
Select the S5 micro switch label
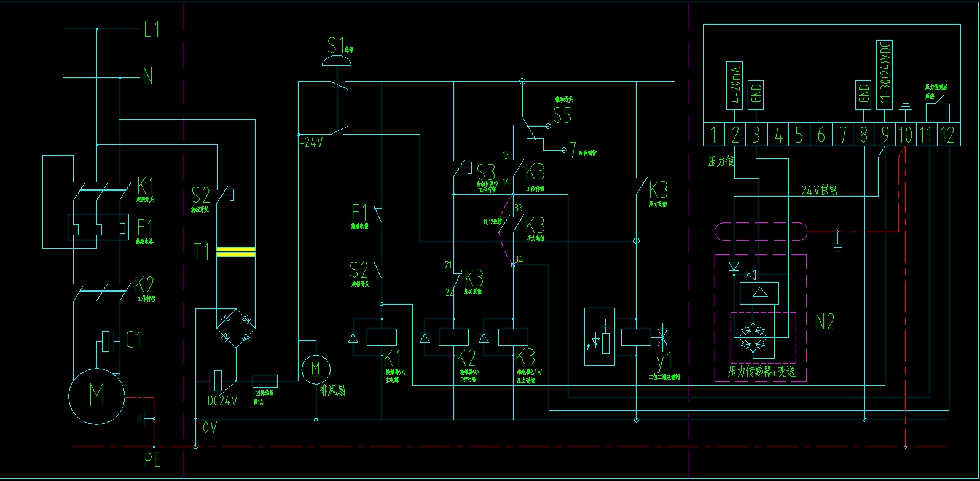tap(562, 115)
